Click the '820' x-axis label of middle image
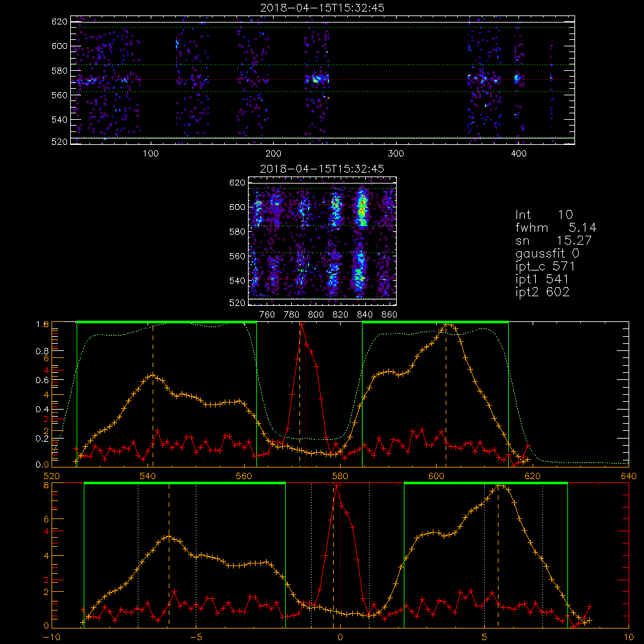The image size is (644, 644). [341, 315]
